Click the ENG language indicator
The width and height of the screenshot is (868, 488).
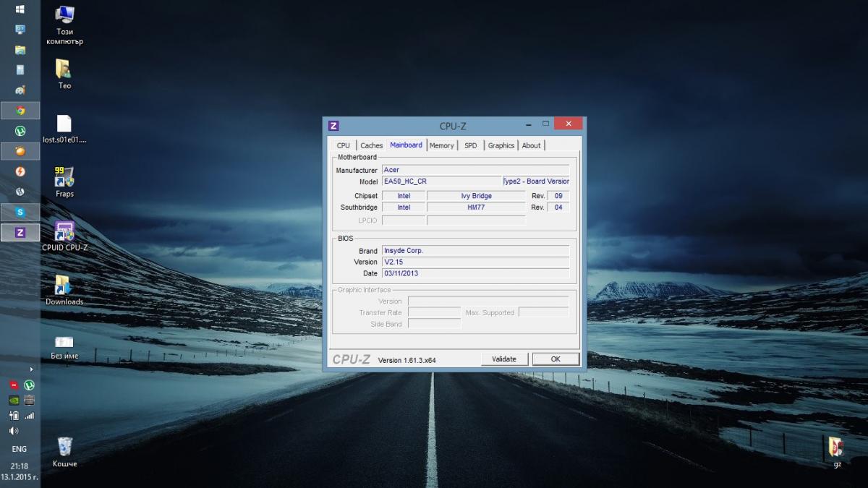click(x=20, y=449)
